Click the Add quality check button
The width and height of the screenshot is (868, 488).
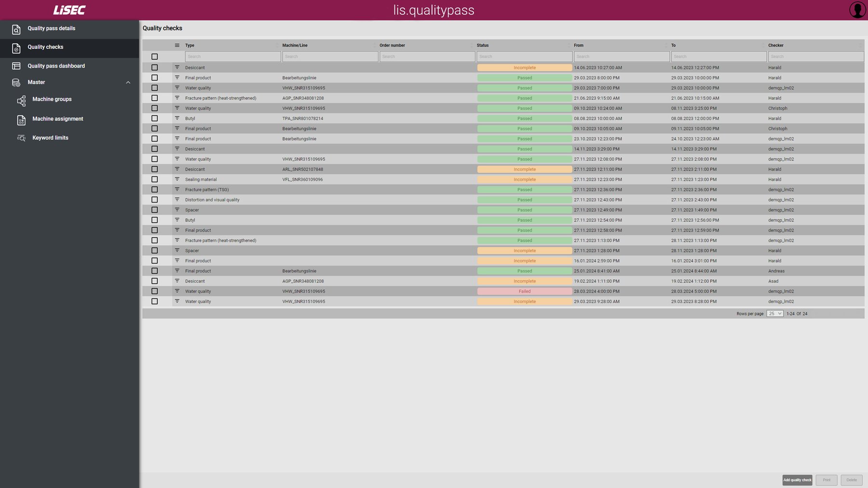[x=797, y=480]
